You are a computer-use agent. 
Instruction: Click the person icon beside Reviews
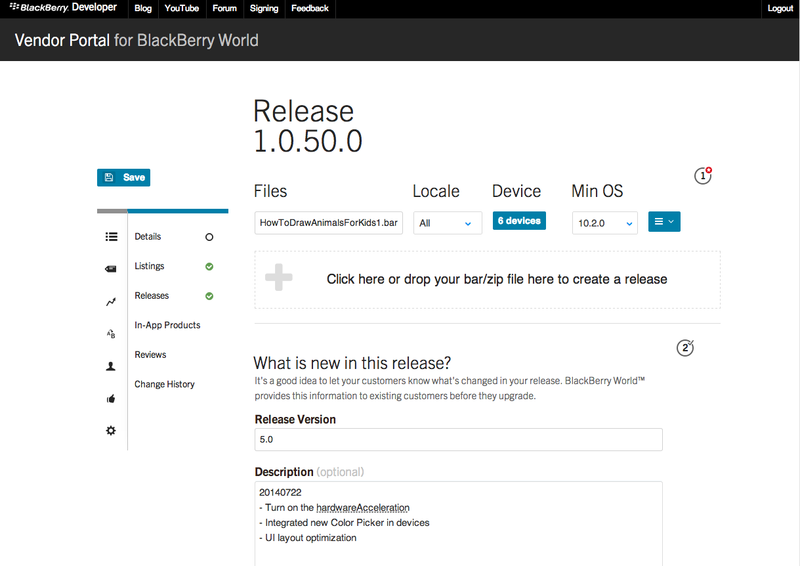(x=111, y=366)
